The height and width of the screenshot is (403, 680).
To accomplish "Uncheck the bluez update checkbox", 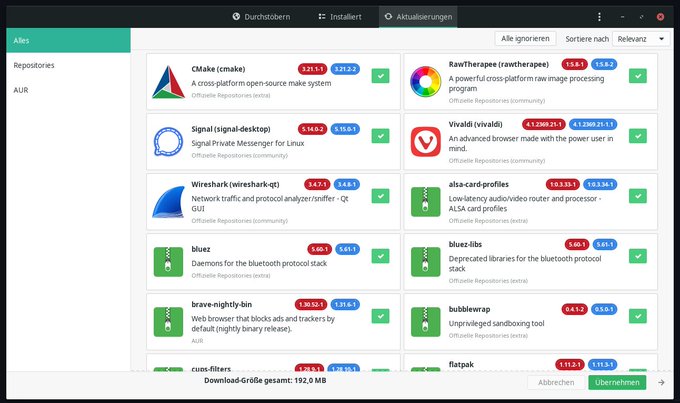I will 380,256.
